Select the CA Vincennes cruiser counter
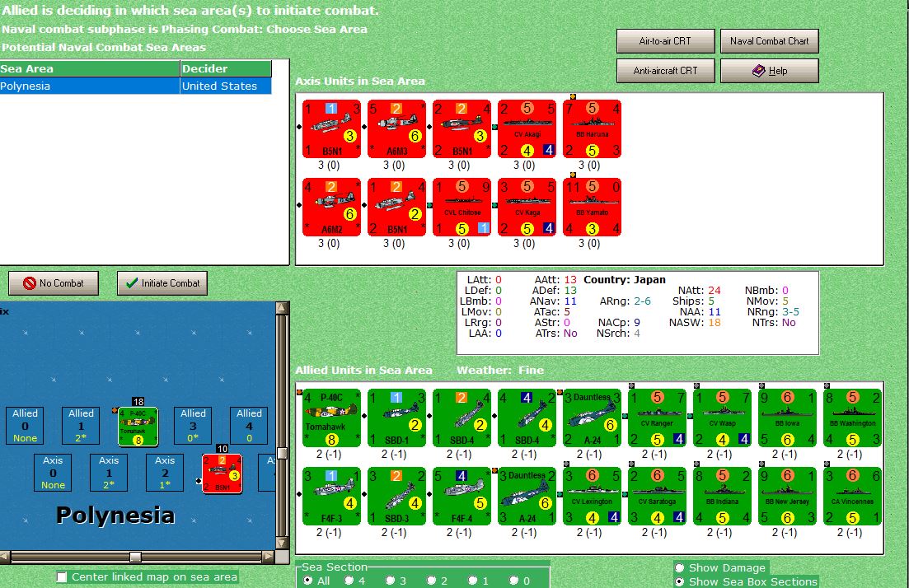This screenshot has width=909, height=588. 852,496
